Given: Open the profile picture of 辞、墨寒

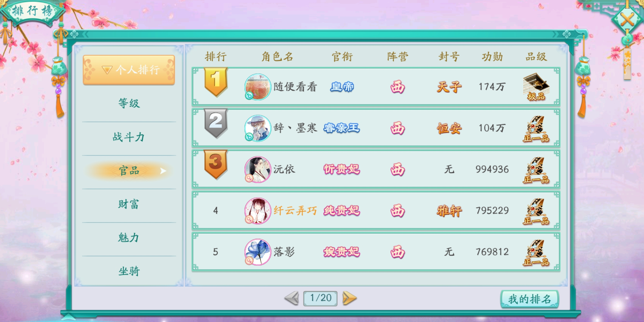Looking at the screenshot, I should tap(258, 128).
